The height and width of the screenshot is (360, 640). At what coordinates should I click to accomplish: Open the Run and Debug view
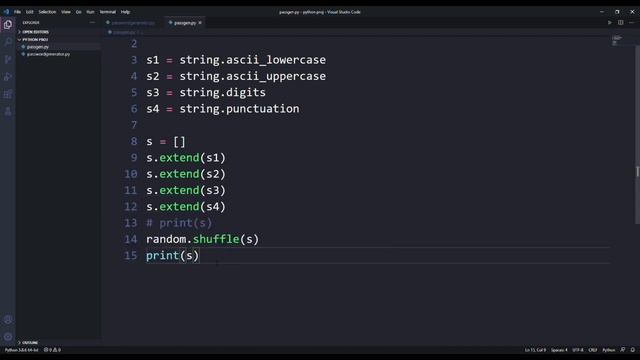tap(8, 77)
